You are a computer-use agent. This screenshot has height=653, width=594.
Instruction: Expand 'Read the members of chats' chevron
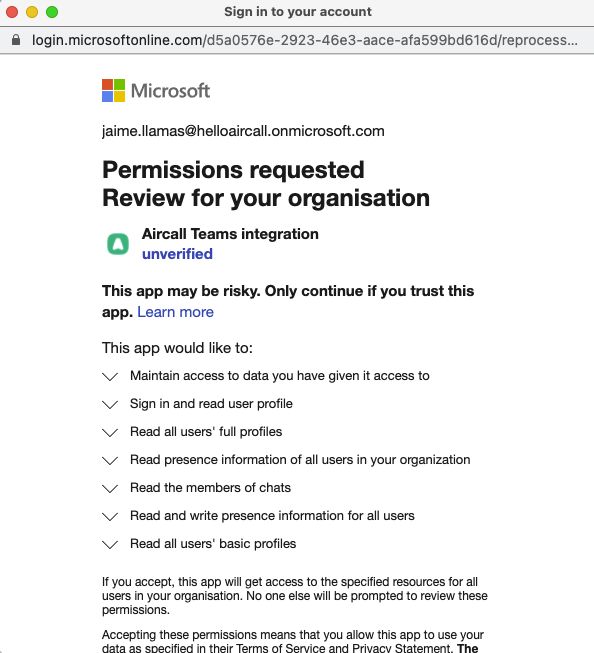click(110, 488)
